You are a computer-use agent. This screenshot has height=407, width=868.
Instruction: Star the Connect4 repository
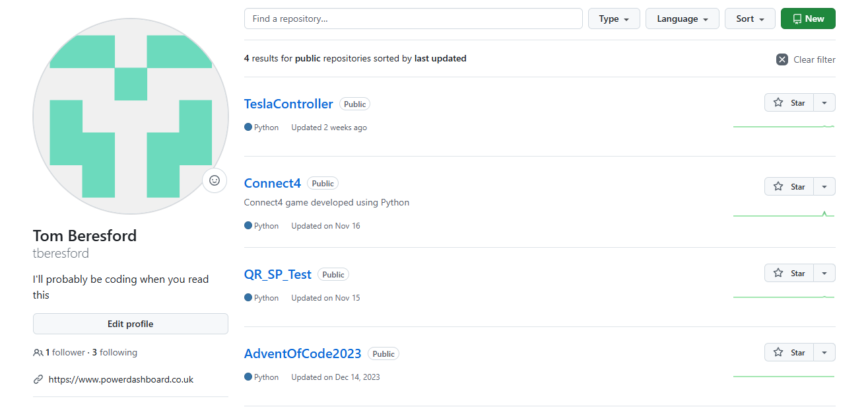[x=789, y=186]
